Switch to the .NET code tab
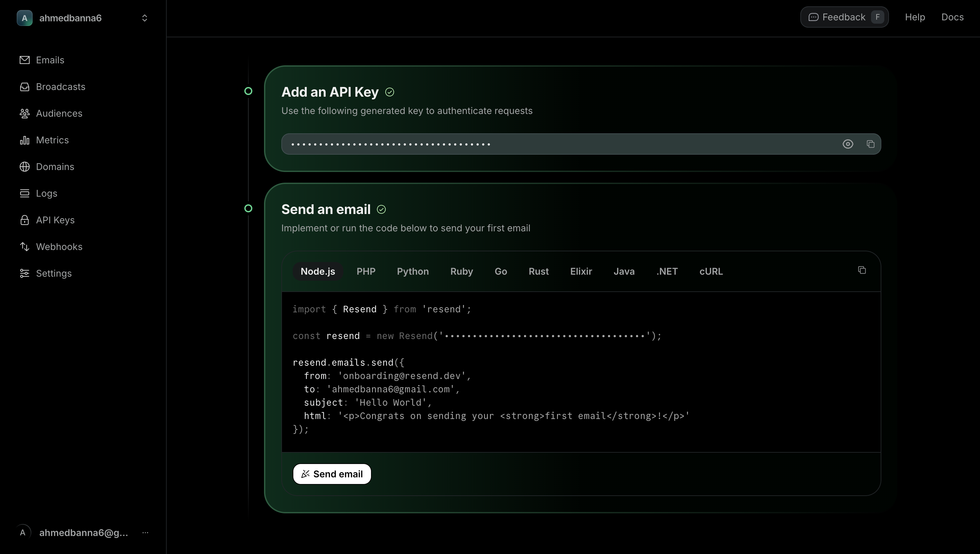The image size is (980, 554). tap(667, 271)
